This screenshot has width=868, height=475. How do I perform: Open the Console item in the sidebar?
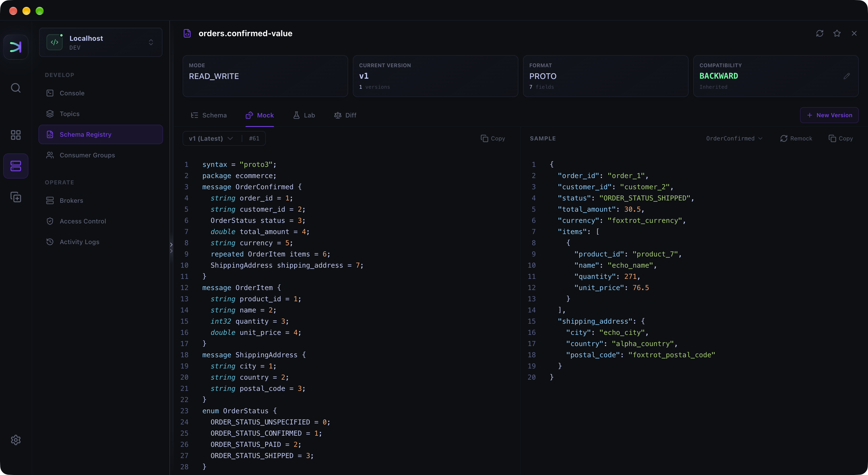tap(101, 93)
